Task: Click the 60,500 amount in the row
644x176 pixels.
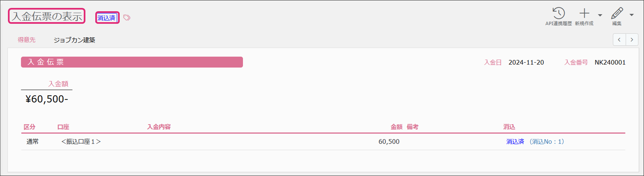Action: coord(389,142)
